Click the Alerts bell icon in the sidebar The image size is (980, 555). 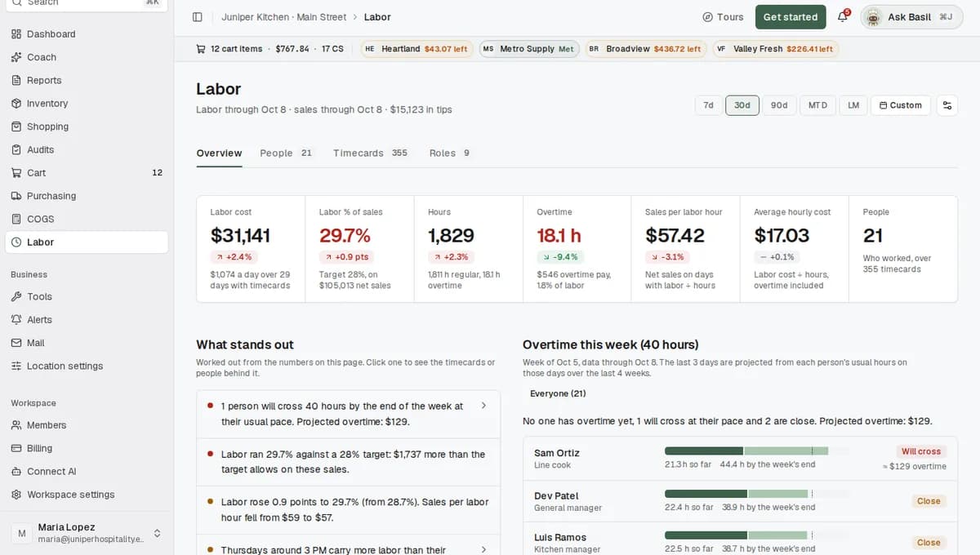click(x=16, y=320)
